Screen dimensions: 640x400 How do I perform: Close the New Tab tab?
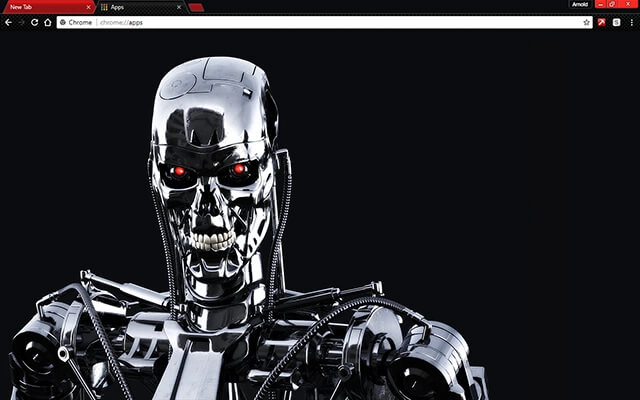pyautogui.click(x=88, y=7)
